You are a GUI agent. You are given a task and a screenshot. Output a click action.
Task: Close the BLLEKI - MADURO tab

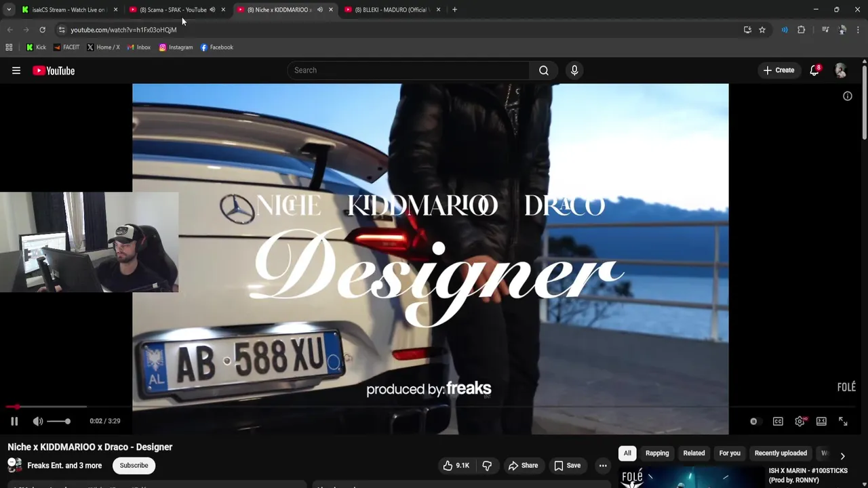(x=438, y=9)
